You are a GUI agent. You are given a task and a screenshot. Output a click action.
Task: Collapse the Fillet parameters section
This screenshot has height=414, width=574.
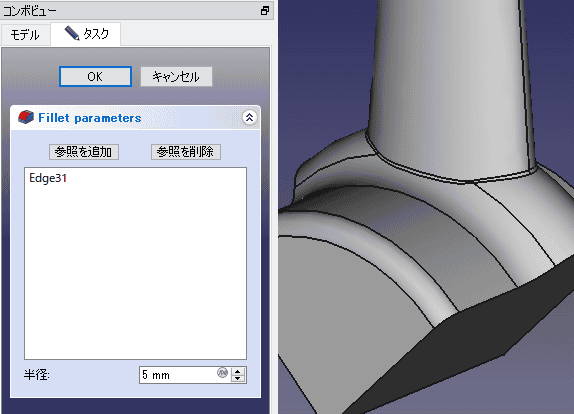249,118
